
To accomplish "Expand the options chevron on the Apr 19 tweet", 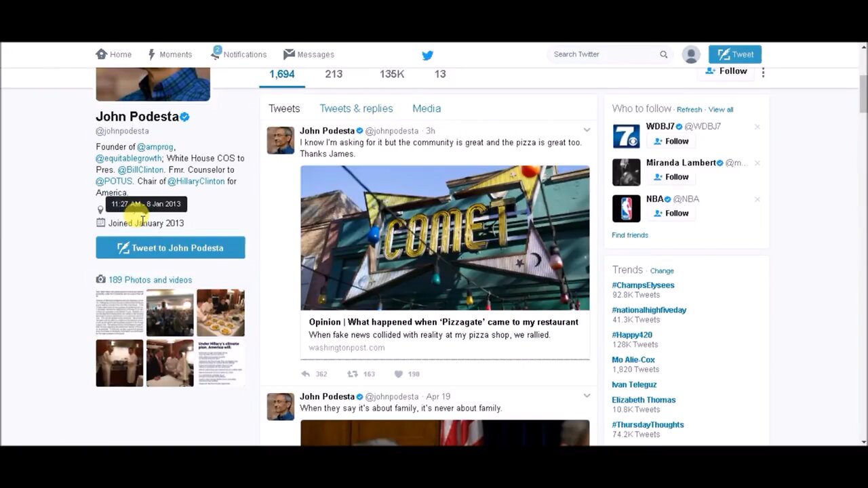I will click(587, 396).
